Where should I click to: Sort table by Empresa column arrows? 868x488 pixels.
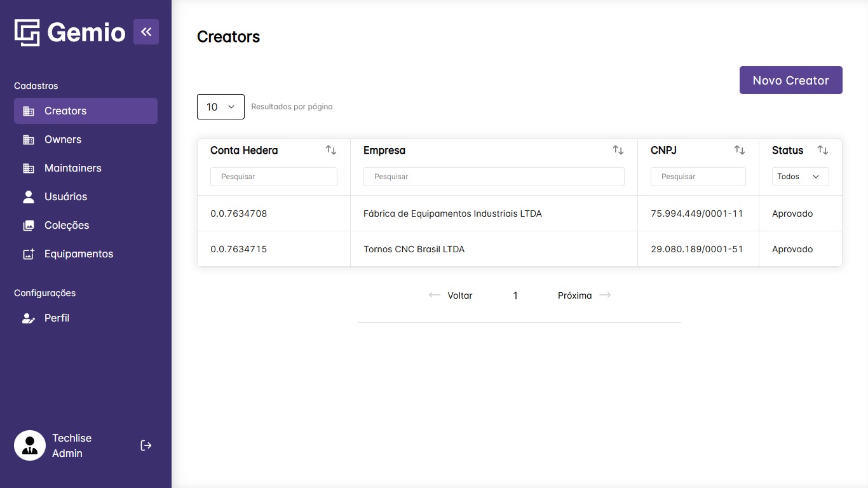(618, 151)
